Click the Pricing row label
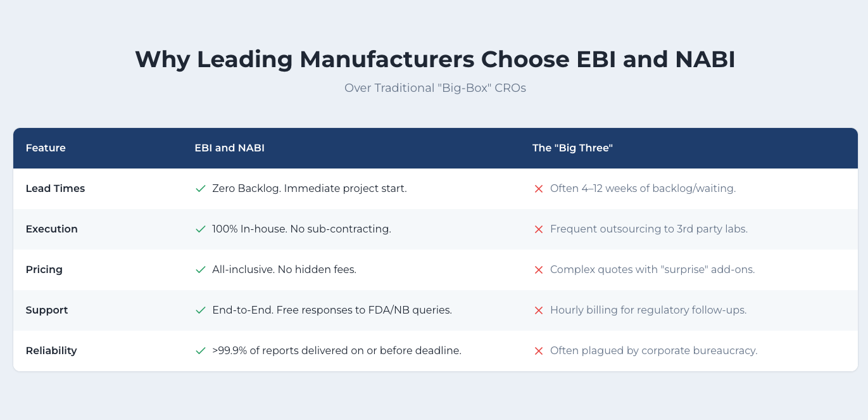Image resolution: width=868 pixels, height=420 pixels. tap(44, 270)
